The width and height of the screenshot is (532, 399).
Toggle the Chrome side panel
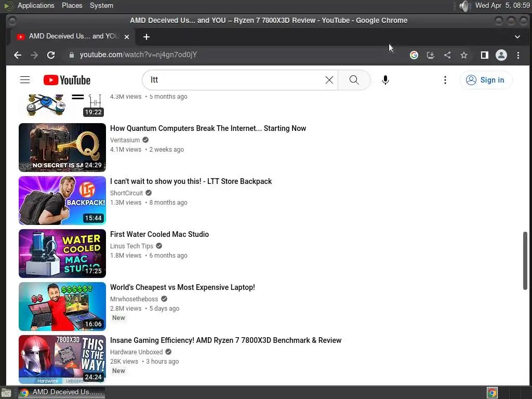[x=485, y=55]
